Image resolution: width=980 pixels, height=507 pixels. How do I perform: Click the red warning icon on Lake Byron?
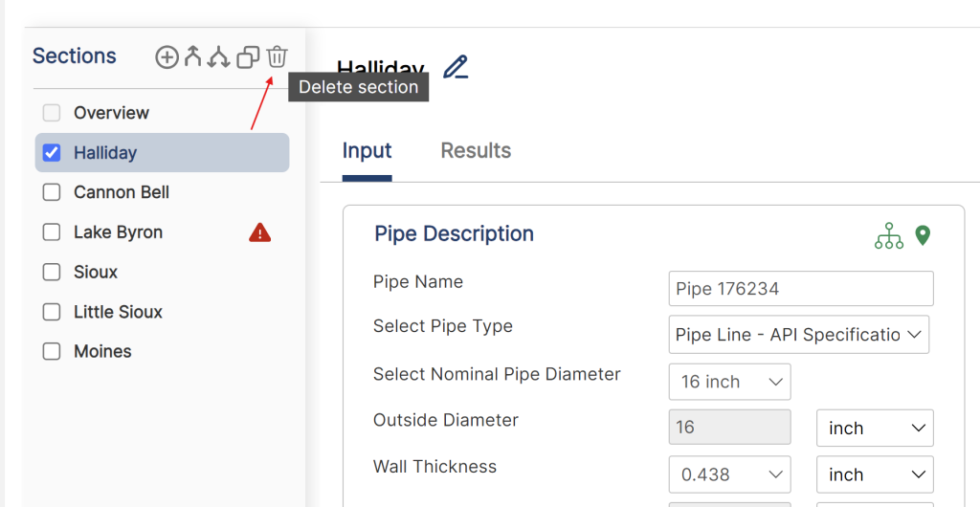(260, 232)
